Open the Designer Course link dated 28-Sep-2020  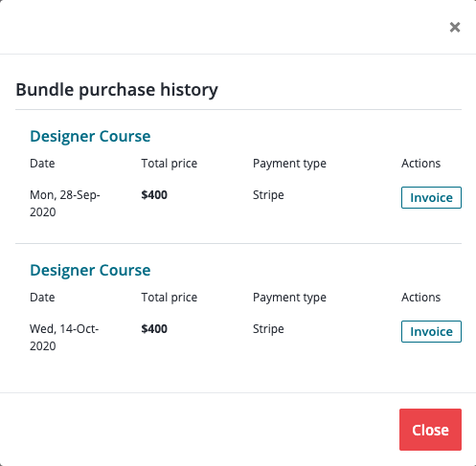tap(90, 137)
